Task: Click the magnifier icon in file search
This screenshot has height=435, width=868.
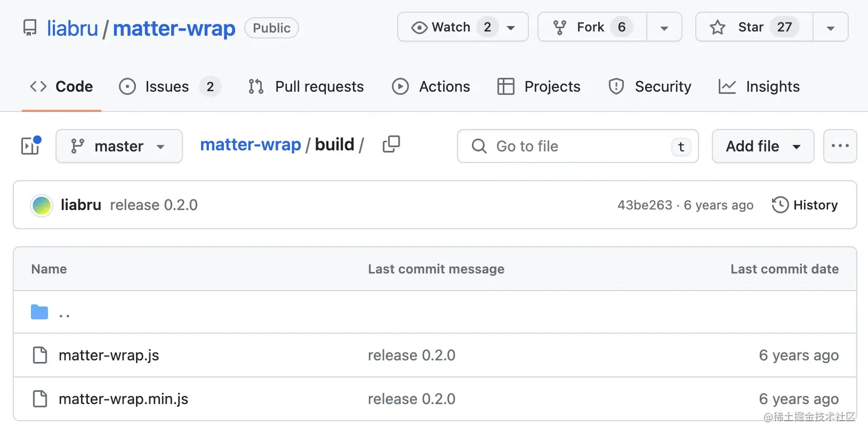Action: 479,146
